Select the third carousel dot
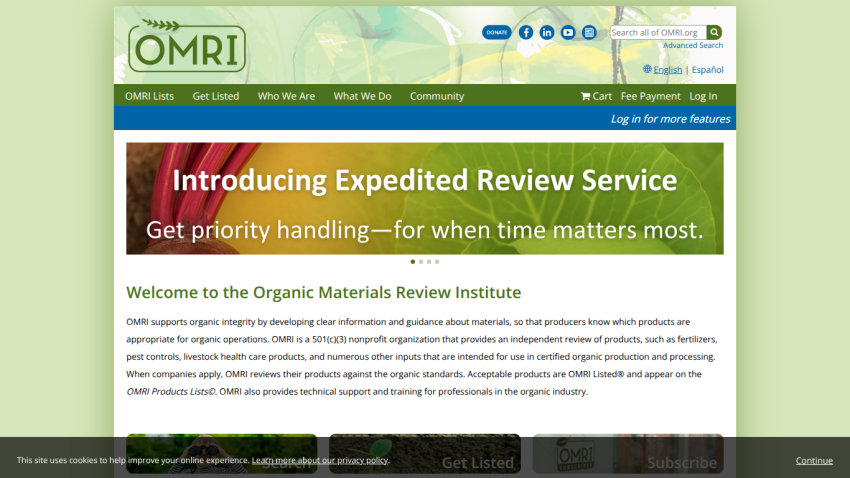 point(429,262)
